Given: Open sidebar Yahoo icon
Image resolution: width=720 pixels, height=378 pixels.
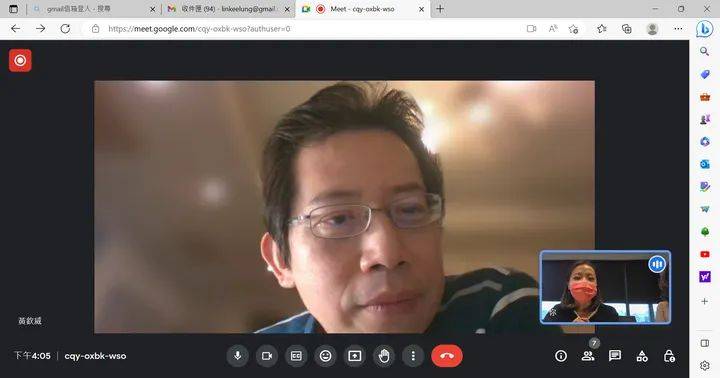Looking at the screenshot, I should [704, 276].
